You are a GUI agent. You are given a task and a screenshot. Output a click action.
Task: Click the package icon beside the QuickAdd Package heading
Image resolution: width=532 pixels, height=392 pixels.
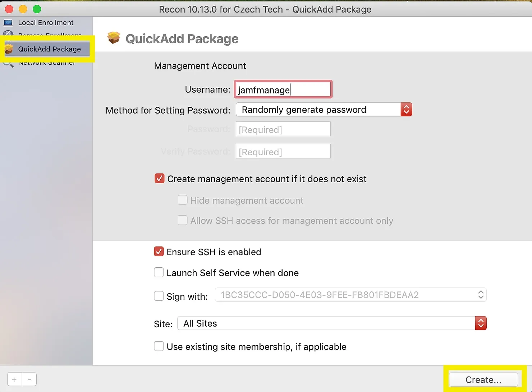(x=114, y=37)
